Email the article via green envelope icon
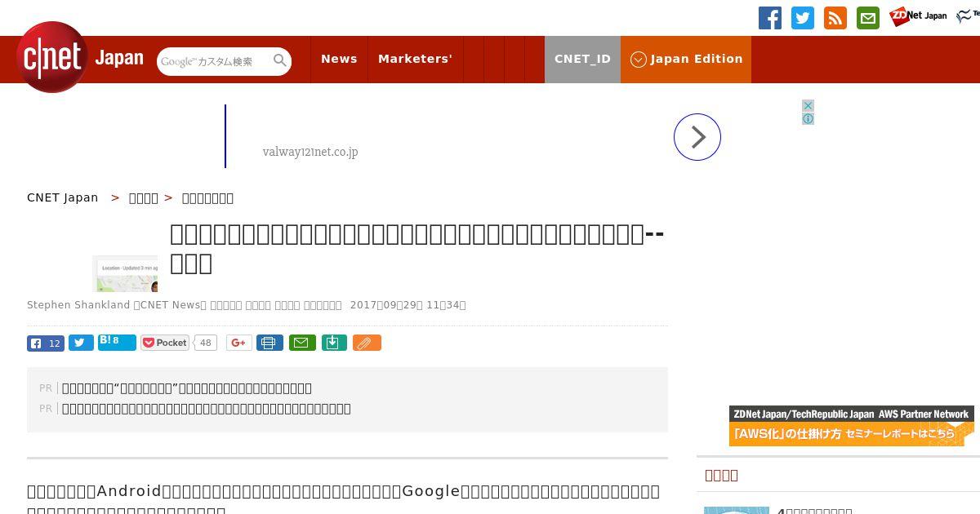 pos(301,343)
